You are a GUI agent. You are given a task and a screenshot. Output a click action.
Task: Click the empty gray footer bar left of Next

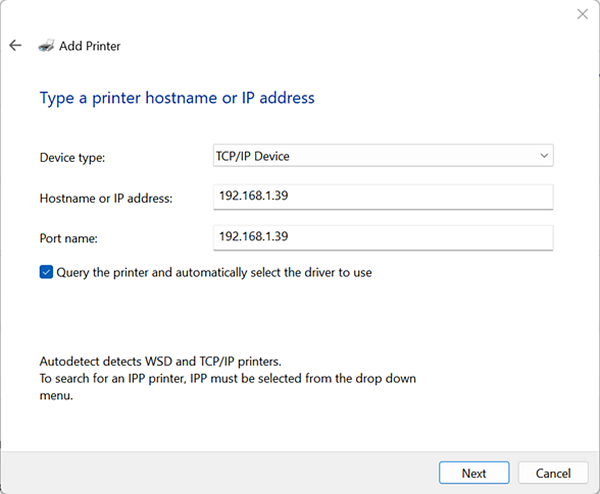tap(218, 473)
